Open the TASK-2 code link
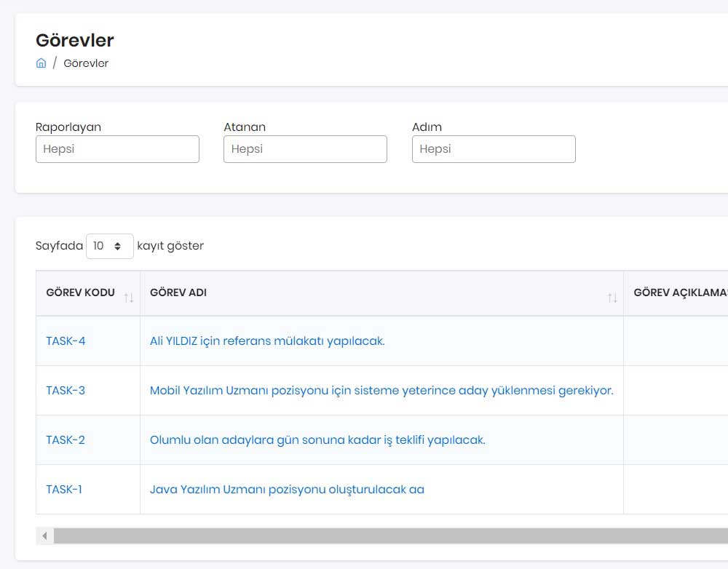The image size is (728, 569). coord(66,440)
